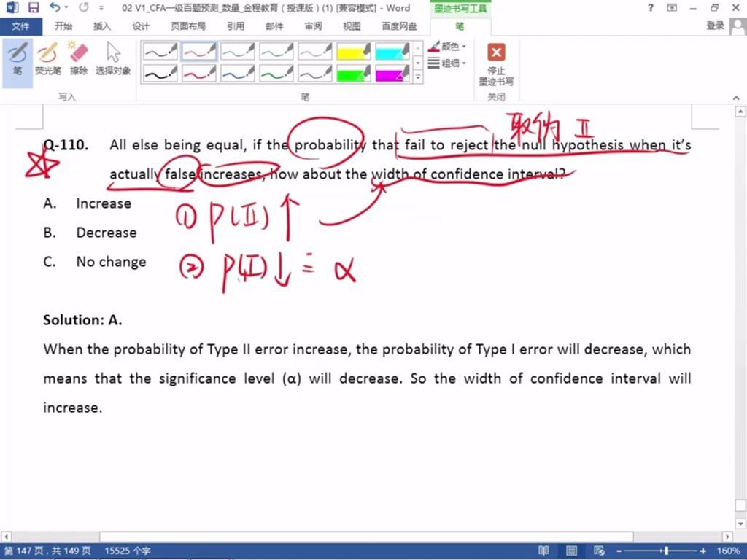Zoom out with the minus button
Screen dimensions: 747x560
[619, 551]
